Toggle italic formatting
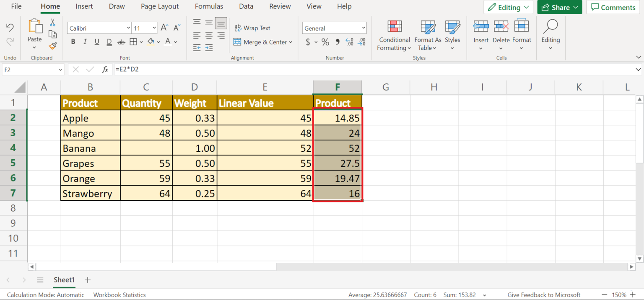 tap(85, 41)
